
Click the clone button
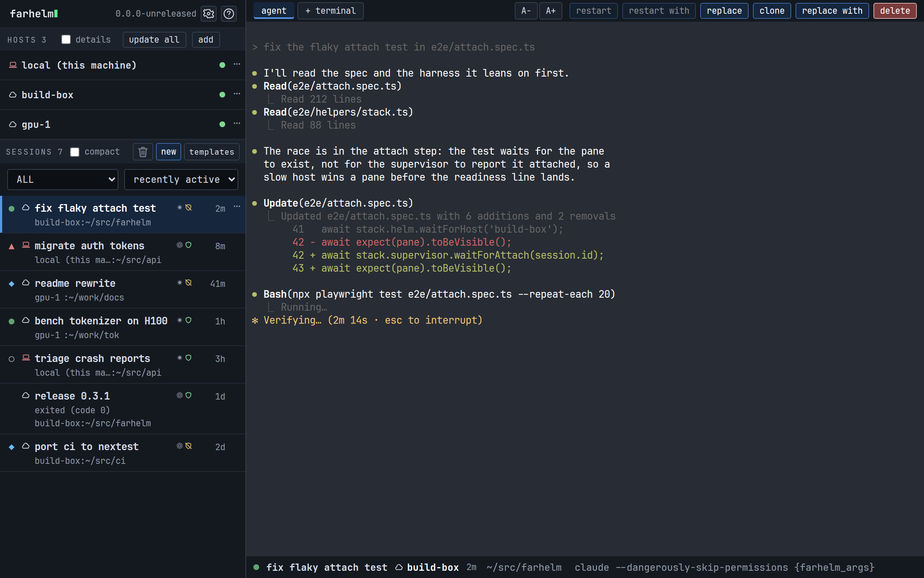coord(772,11)
